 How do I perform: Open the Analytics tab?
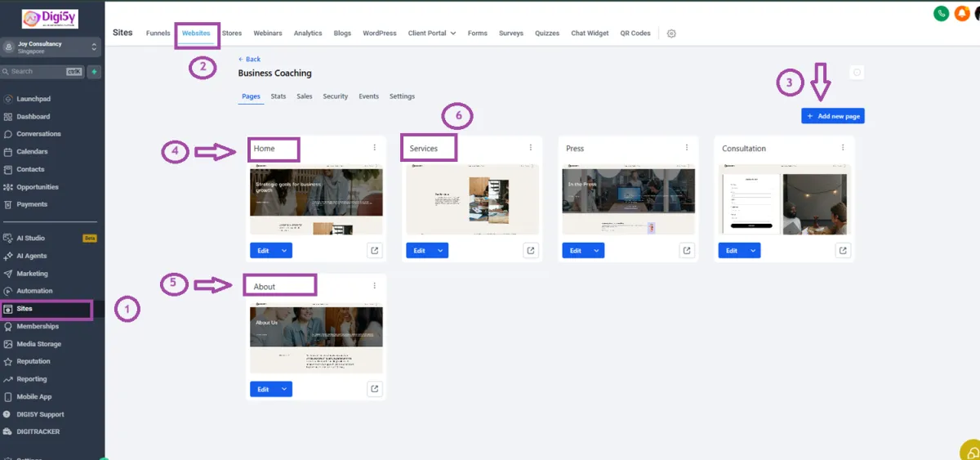[x=308, y=33]
